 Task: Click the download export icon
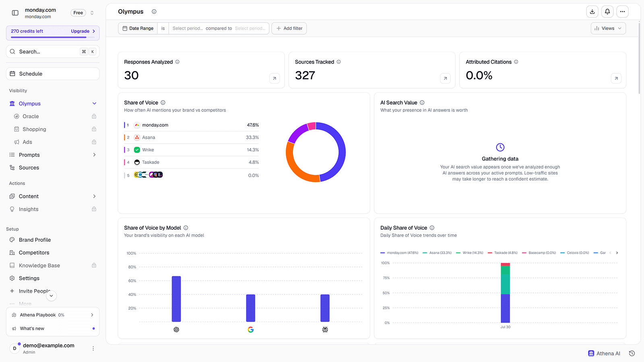point(592,12)
